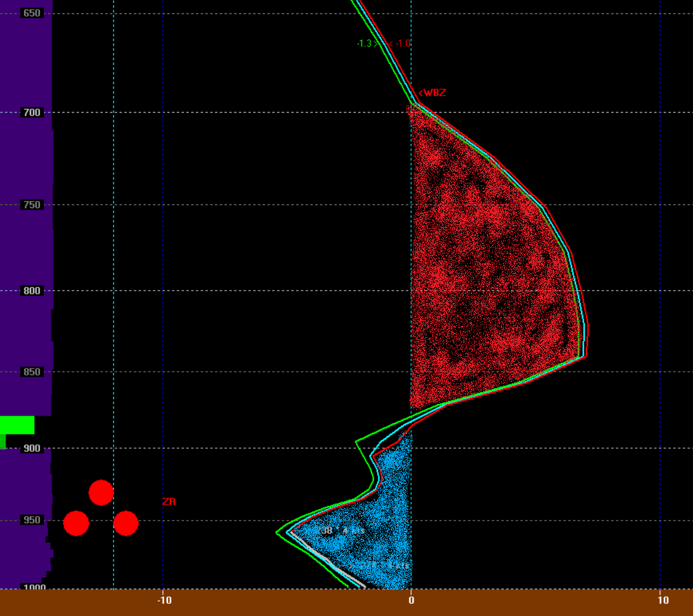Select the 900 pressure level label

click(x=31, y=448)
